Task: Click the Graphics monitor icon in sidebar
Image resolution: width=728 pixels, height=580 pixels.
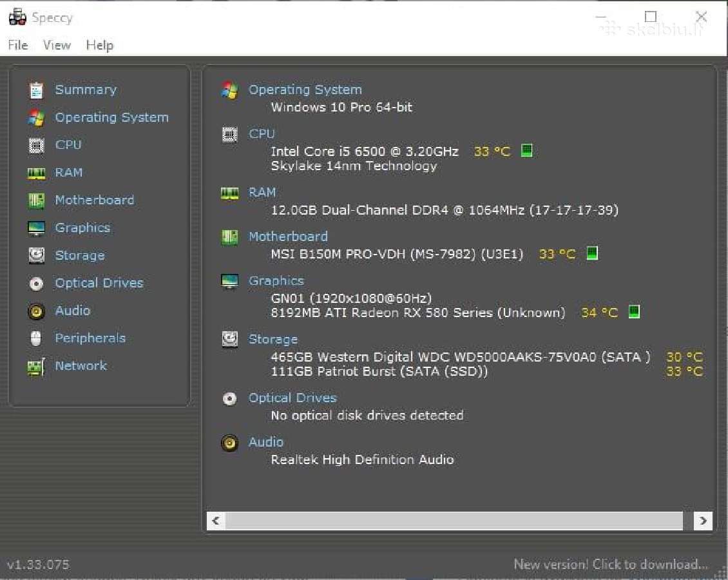Action: tap(36, 228)
